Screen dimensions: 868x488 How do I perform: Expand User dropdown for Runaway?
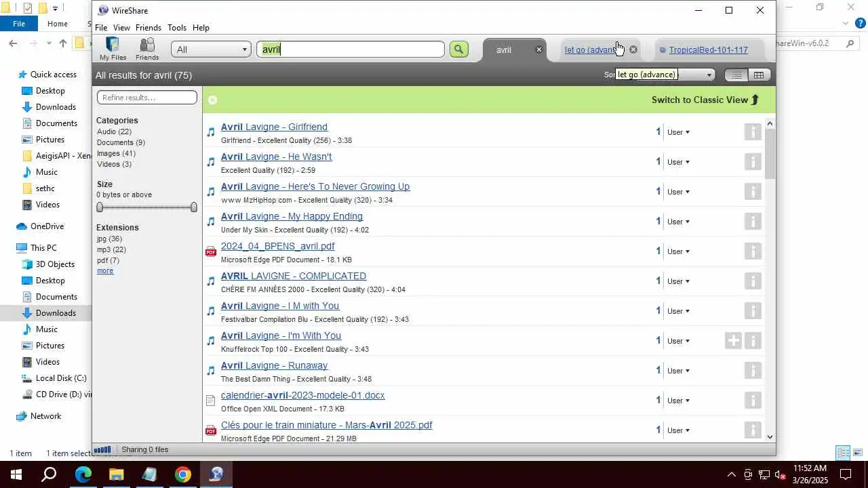[678, 371]
